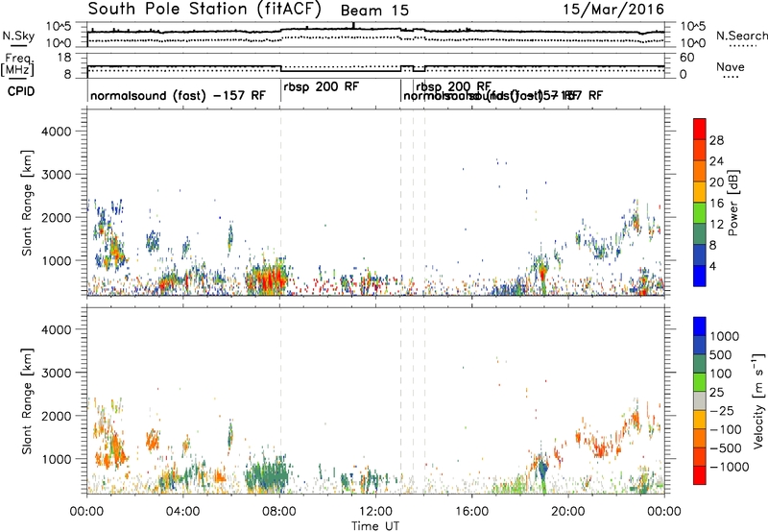The height and width of the screenshot is (532, 768).
Task: Click the 'Nave' legend label
Action: 731,67
